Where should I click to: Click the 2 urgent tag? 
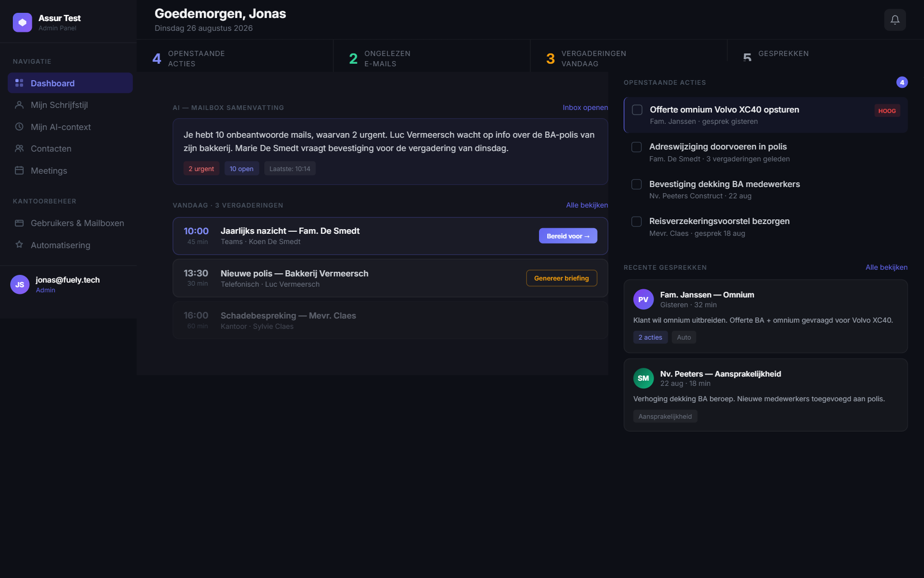(201, 169)
